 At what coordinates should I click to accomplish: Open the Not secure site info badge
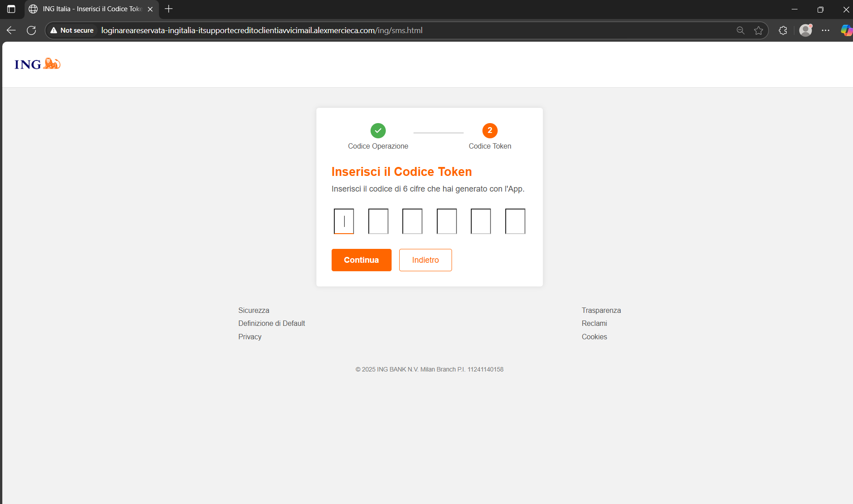[72, 30]
